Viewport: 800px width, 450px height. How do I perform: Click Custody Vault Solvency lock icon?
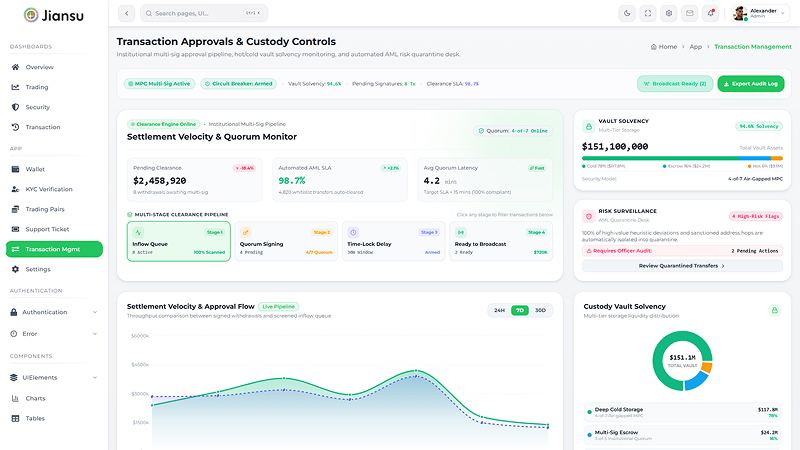[774, 310]
